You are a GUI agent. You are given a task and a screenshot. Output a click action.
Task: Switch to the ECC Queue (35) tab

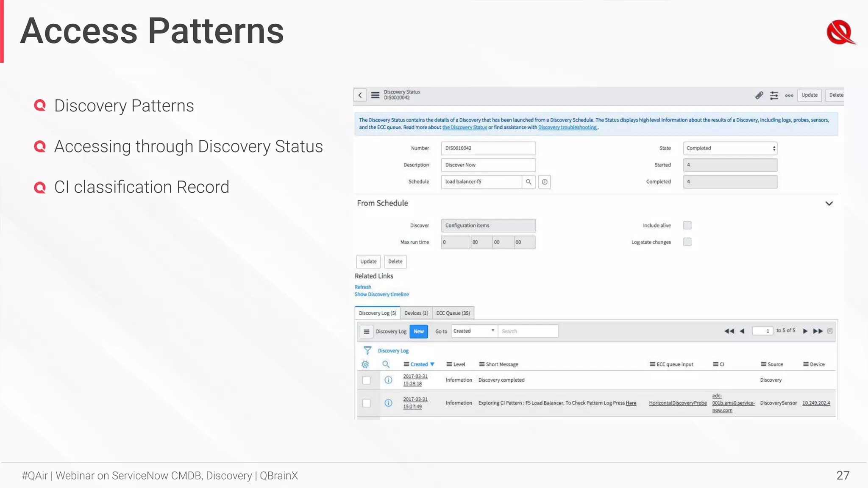click(453, 313)
